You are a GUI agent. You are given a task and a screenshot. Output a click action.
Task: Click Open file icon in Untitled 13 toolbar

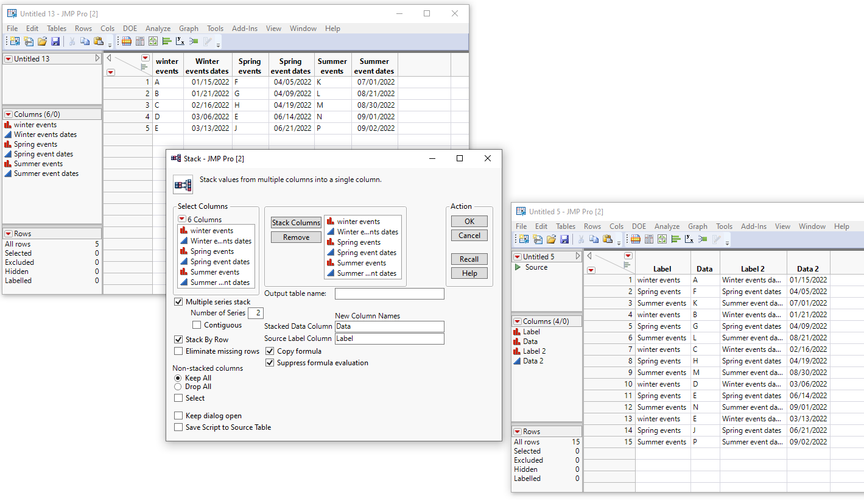[42, 41]
